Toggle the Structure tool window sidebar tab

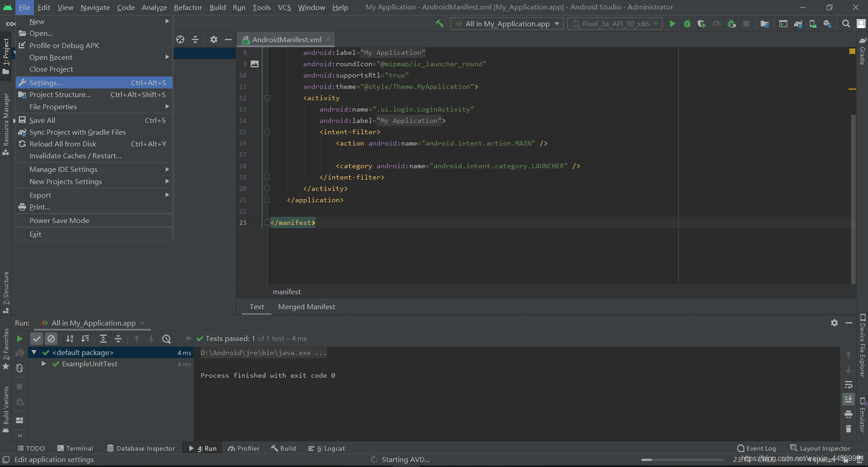(x=6, y=292)
